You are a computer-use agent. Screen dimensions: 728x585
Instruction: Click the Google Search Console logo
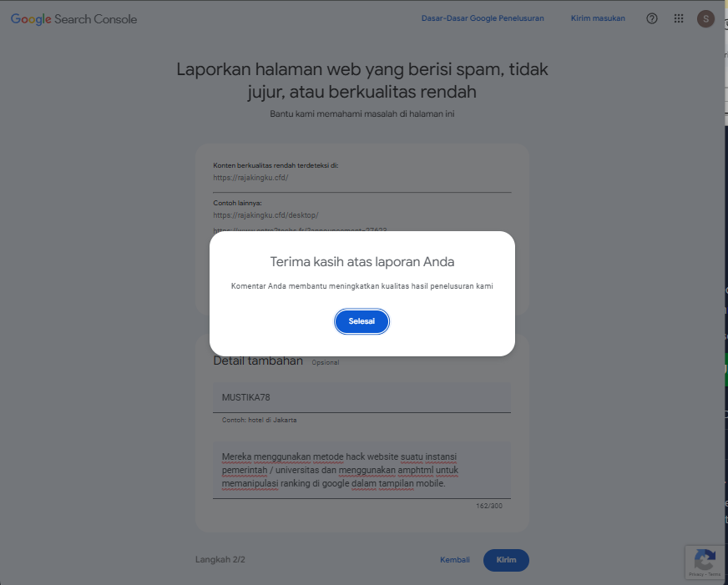[73, 19]
